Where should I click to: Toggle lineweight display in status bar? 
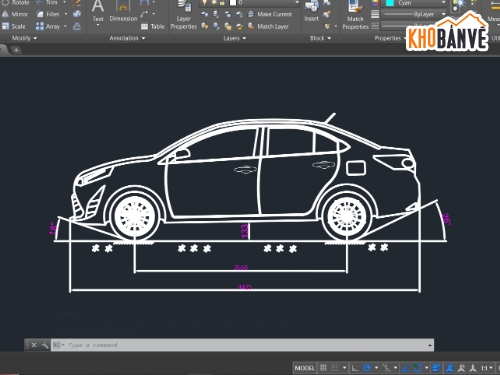click(x=436, y=368)
